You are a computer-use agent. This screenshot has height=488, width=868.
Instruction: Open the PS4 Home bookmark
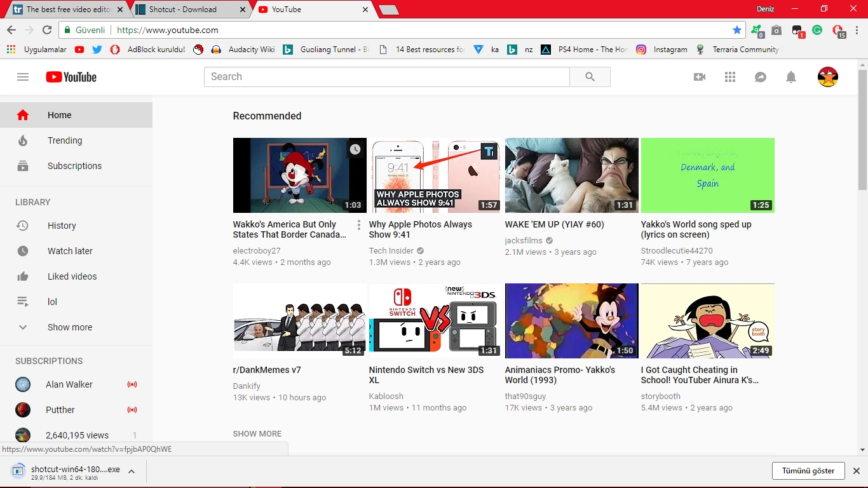click(x=585, y=50)
